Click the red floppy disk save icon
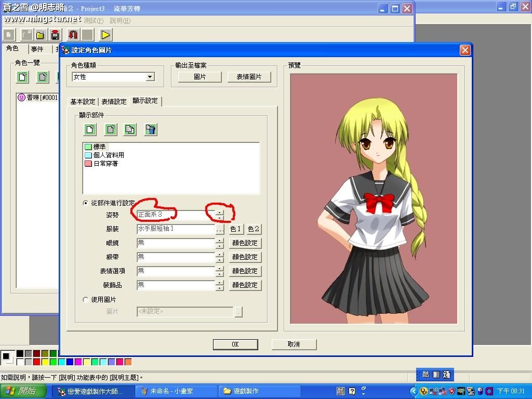This screenshot has height=399, width=532. [x=55, y=35]
